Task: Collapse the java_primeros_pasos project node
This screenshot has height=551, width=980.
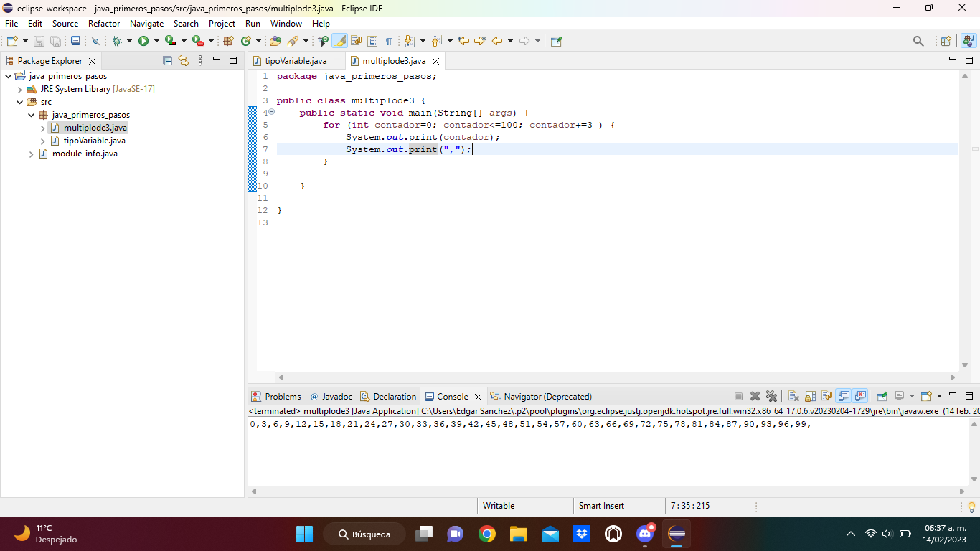Action: [8, 76]
